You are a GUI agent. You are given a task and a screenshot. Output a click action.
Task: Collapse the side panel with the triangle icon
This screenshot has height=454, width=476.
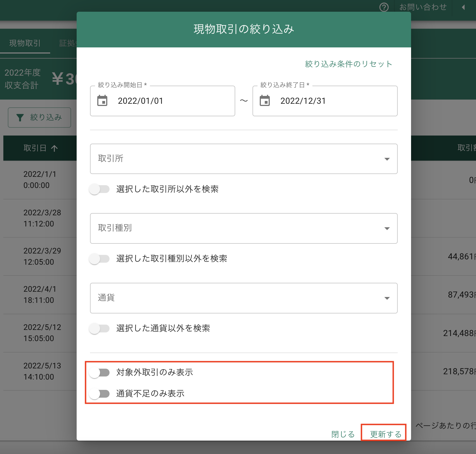pos(463,7)
